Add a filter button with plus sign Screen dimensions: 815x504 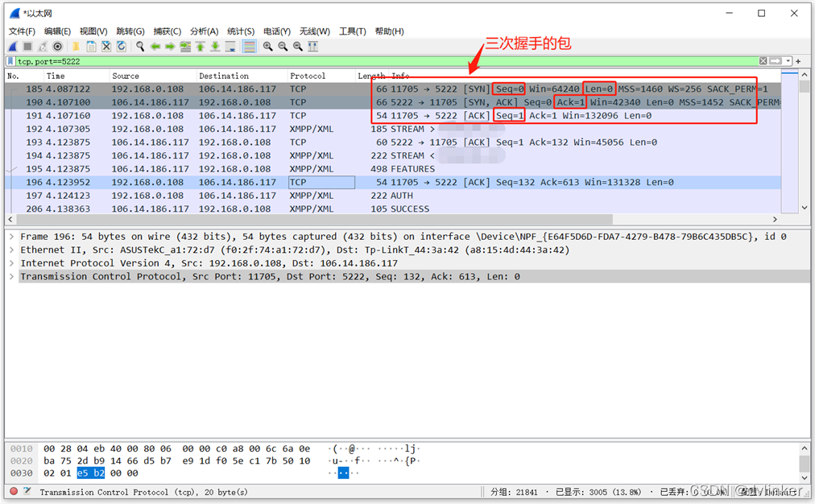pyautogui.click(x=799, y=61)
